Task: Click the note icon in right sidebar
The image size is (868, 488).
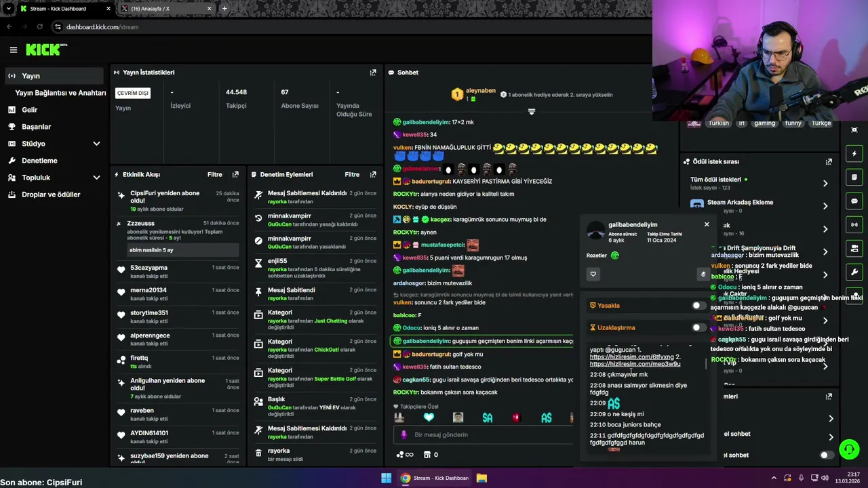Action: (x=854, y=178)
